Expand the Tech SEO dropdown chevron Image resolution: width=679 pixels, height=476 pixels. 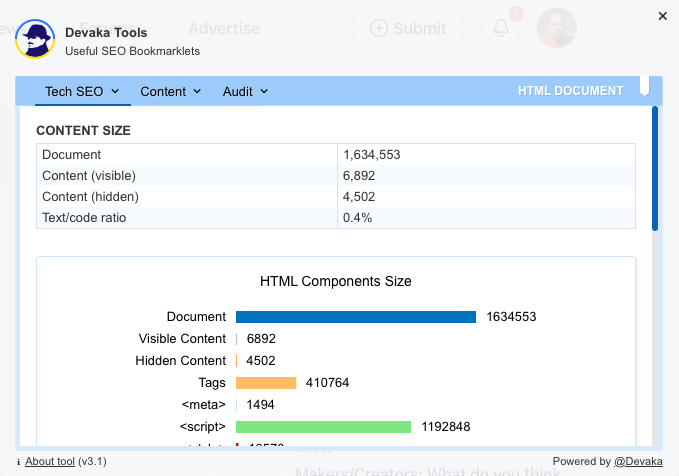point(115,91)
